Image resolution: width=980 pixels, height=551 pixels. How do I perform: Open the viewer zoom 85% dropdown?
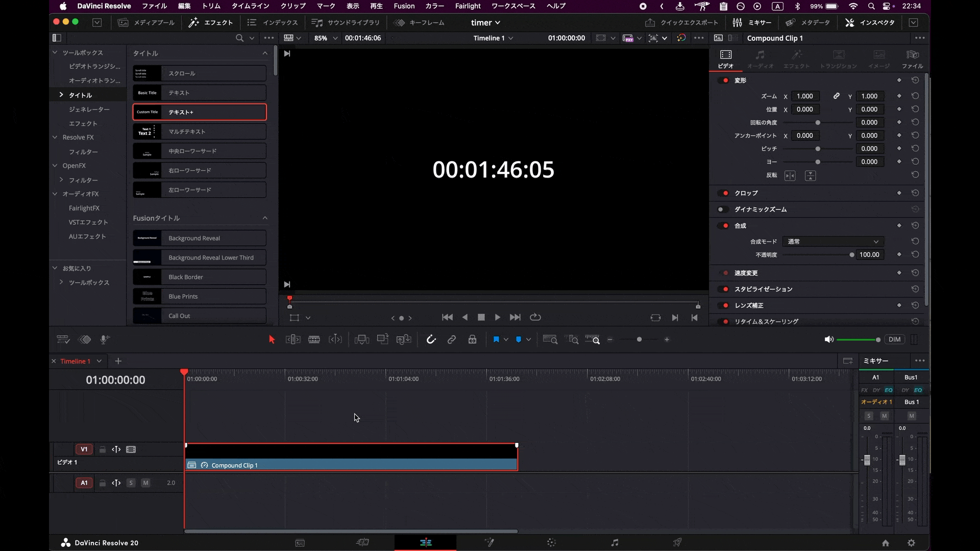click(x=326, y=38)
